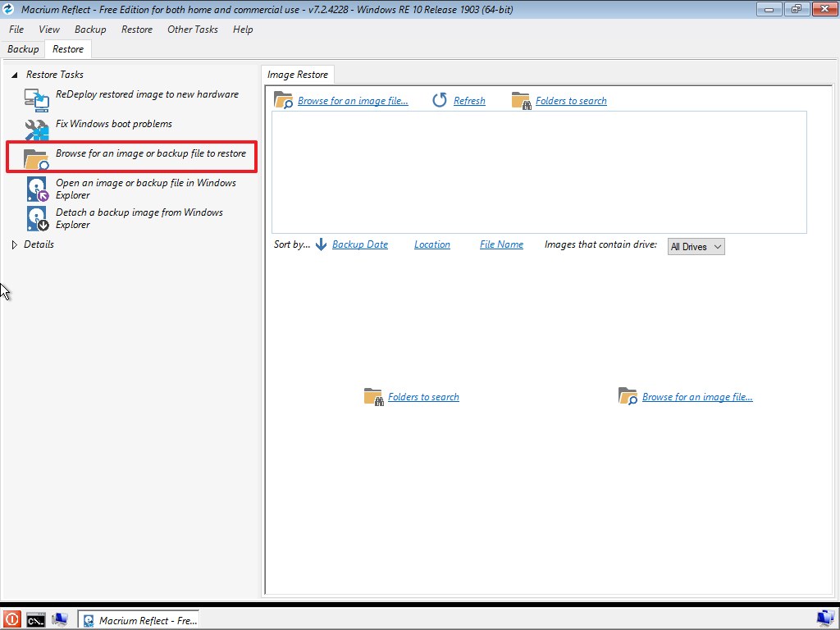The image size is (840, 630).
Task: Click the red power button in taskbar
Action: (11, 619)
